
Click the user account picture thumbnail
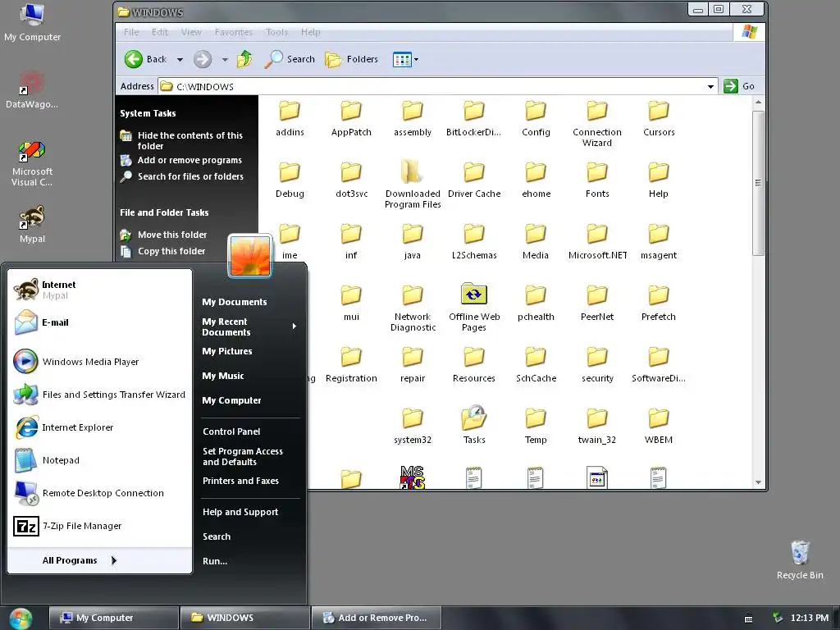(x=250, y=256)
